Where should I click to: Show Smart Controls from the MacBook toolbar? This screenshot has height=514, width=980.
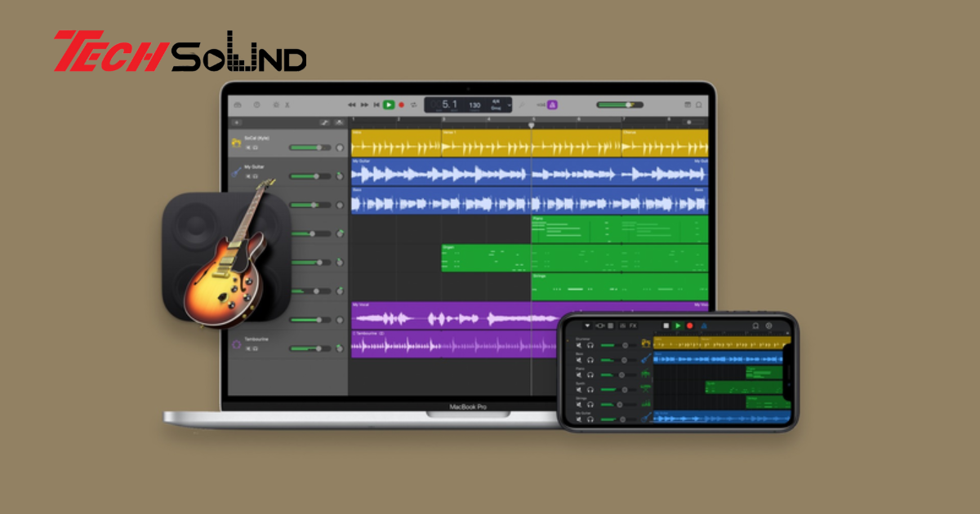point(276,105)
